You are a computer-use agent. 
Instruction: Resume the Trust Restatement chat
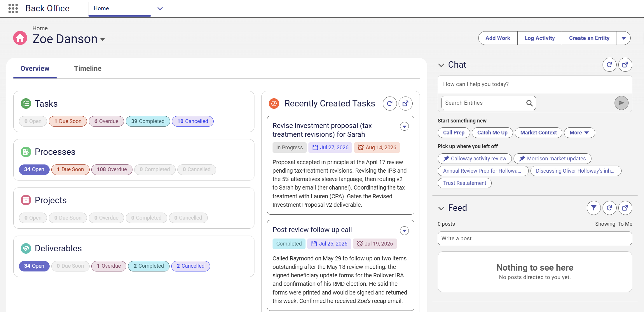(x=465, y=183)
